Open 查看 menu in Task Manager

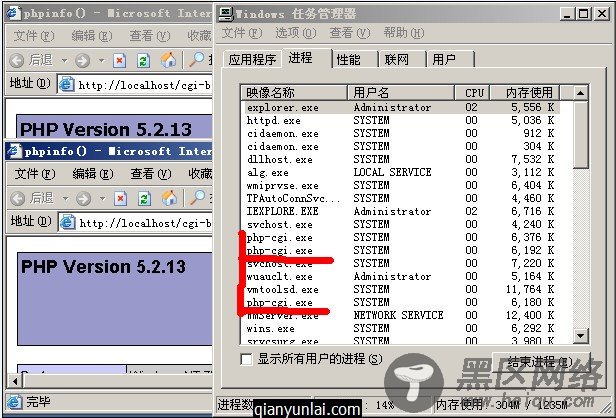click(x=350, y=33)
